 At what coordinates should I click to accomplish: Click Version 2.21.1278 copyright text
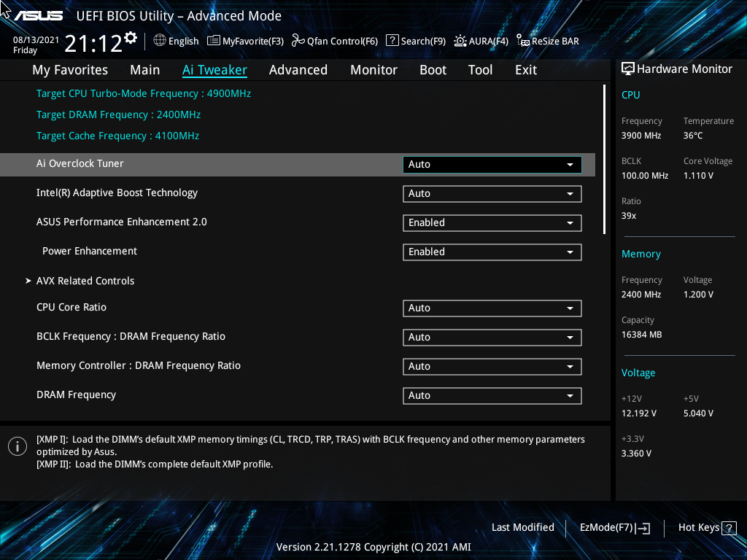point(373,547)
